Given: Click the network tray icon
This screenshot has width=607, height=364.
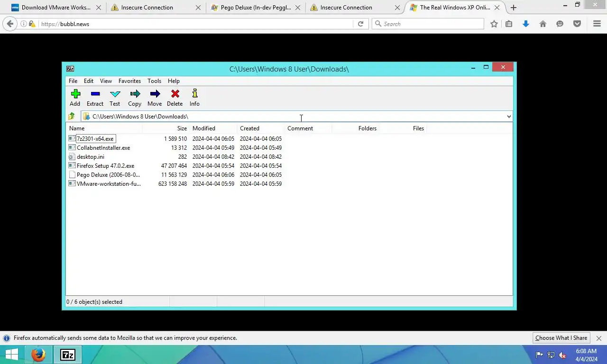Looking at the screenshot, I should pos(551,355).
